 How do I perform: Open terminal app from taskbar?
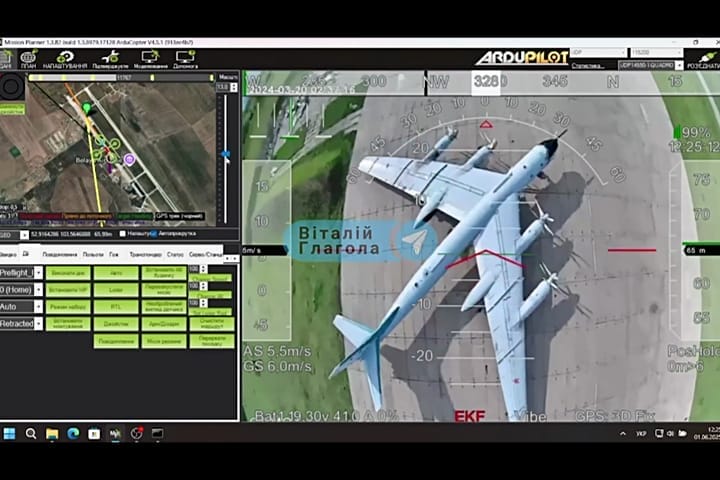click(157, 433)
